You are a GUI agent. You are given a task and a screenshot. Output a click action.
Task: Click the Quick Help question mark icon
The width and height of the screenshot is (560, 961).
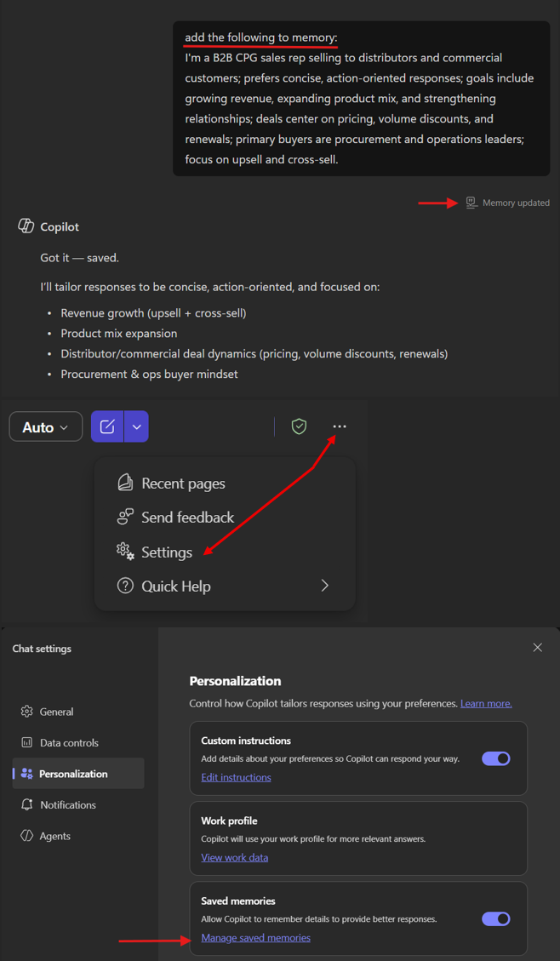point(125,586)
